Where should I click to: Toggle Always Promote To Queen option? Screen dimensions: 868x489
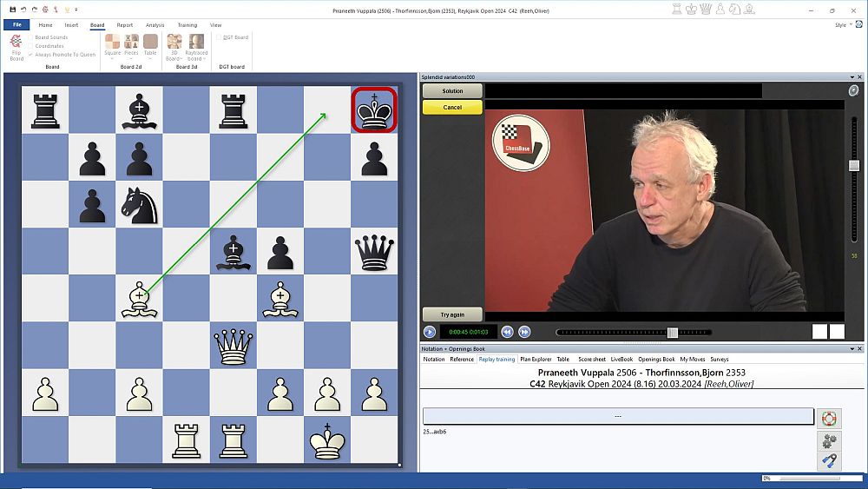click(30, 55)
